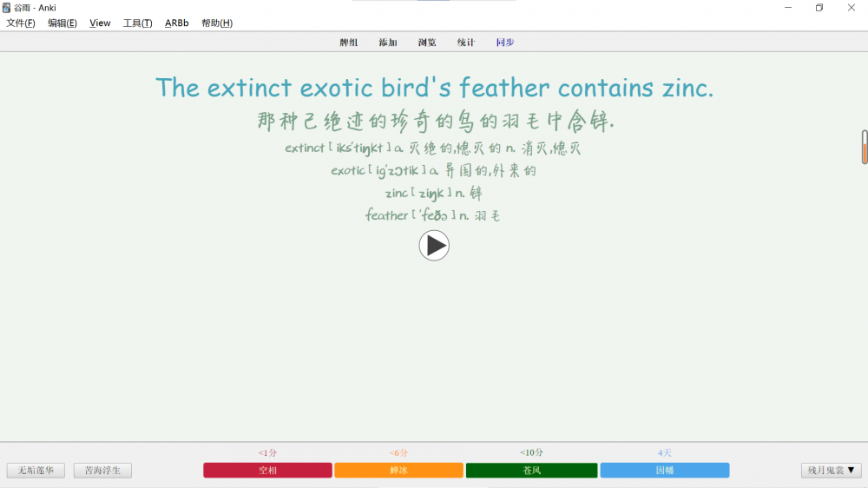Open the View menu
The width and height of the screenshot is (868, 488).
tap(100, 23)
